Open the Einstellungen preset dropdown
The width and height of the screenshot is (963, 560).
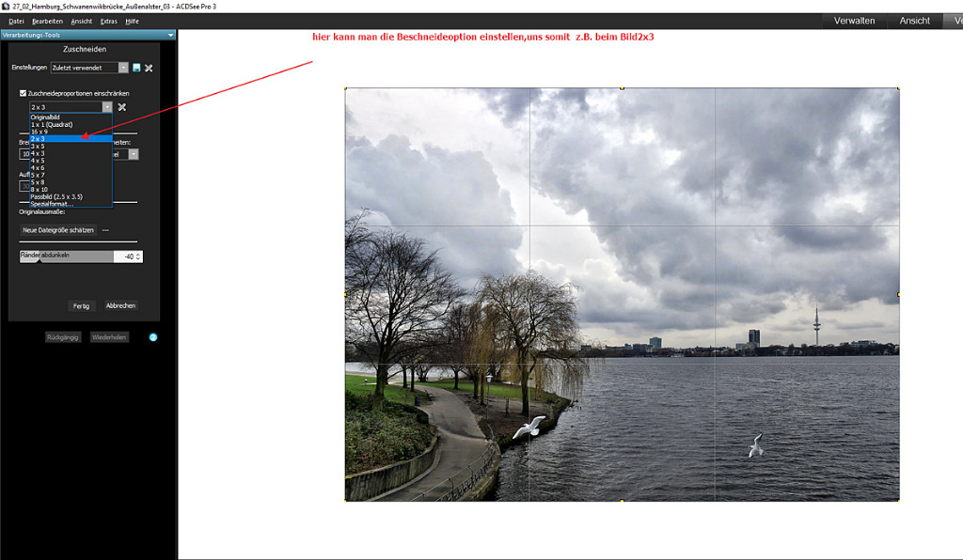(x=123, y=68)
